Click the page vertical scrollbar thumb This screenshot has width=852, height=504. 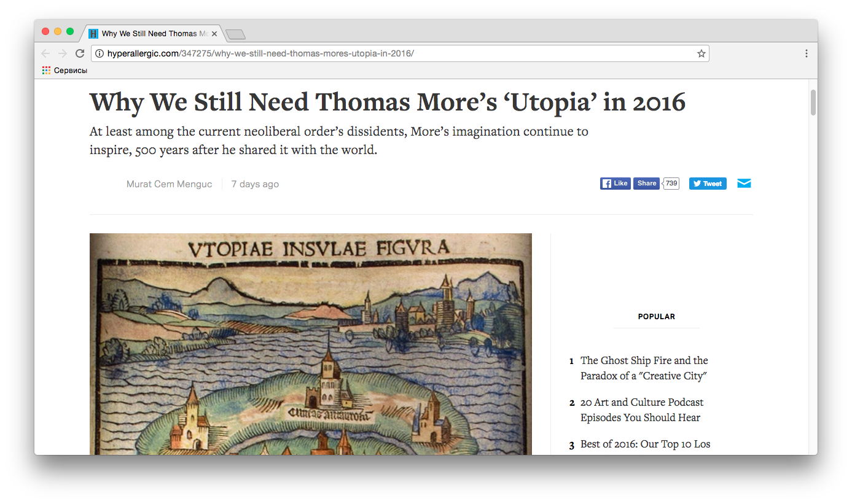click(813, 103)
